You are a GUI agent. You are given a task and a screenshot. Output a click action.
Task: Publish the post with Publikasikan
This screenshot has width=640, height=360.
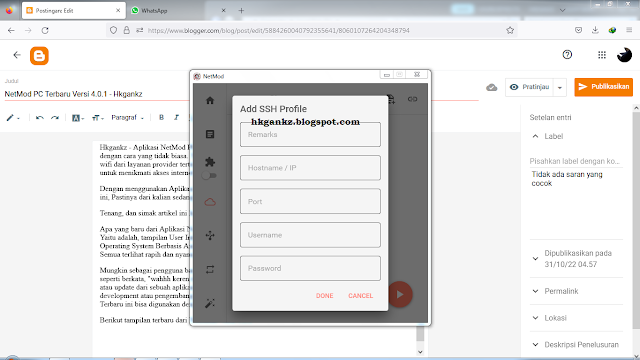click(604, 87)
